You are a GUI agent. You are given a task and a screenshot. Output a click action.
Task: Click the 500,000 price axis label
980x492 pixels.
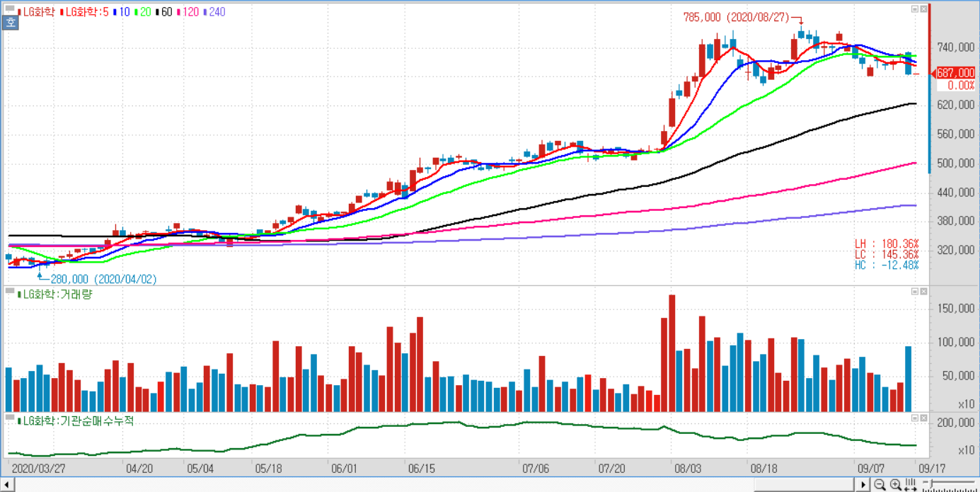coord(956,163)
